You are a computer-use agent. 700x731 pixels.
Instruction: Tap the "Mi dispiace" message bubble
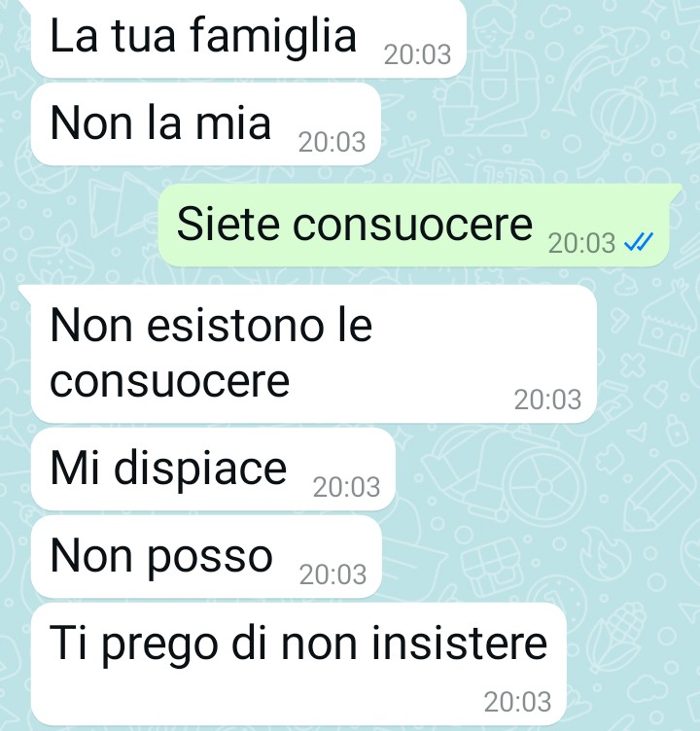[213, 469]
